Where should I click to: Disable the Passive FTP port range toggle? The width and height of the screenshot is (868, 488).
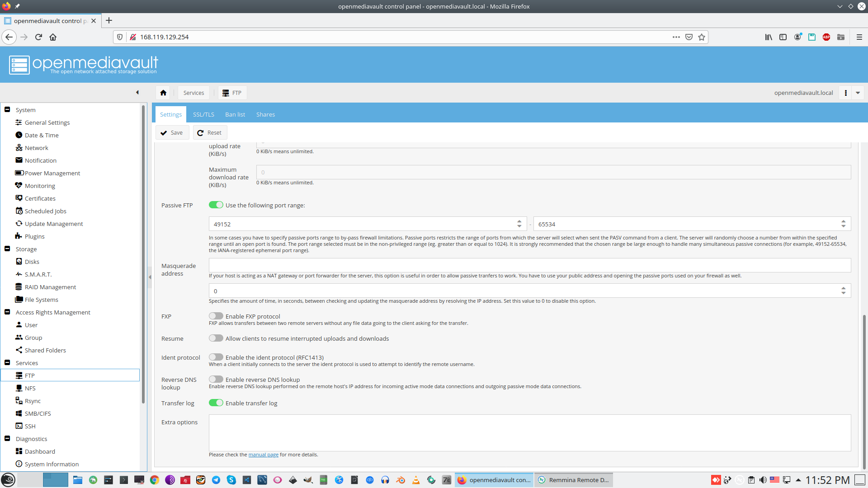[216, 205]
